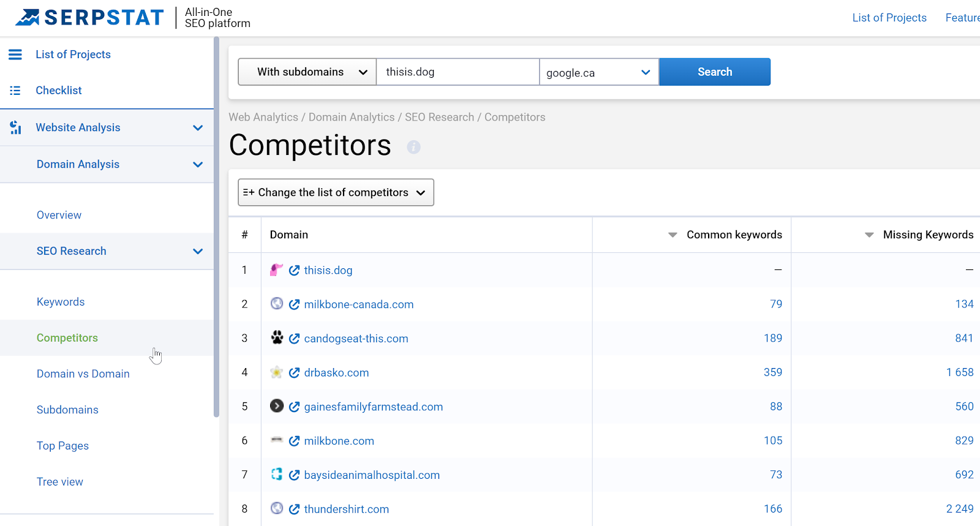Open the google.ca search engine dropdown

click(599, 72)
